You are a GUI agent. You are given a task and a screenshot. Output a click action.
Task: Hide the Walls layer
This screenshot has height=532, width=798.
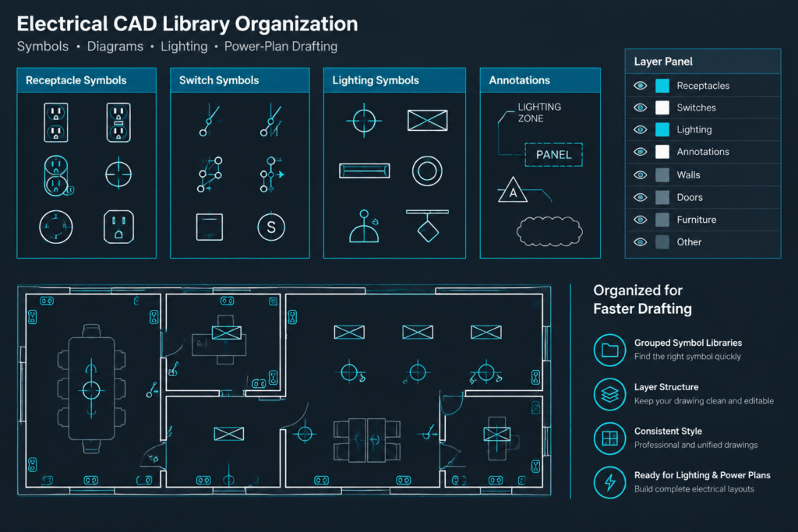click(641, 175)
